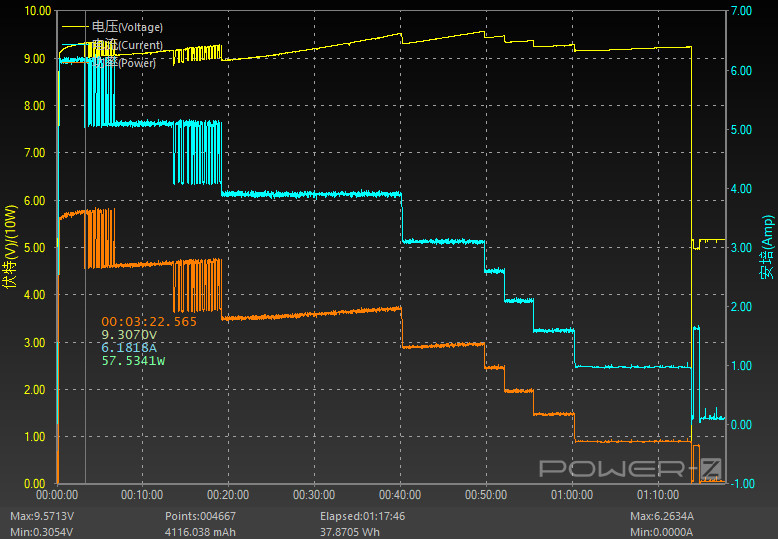Image resolution: width=778 pixels, height=539 pixels.
Task: Click the 57.5341W cursor power readout
Action: click(133, 361)
